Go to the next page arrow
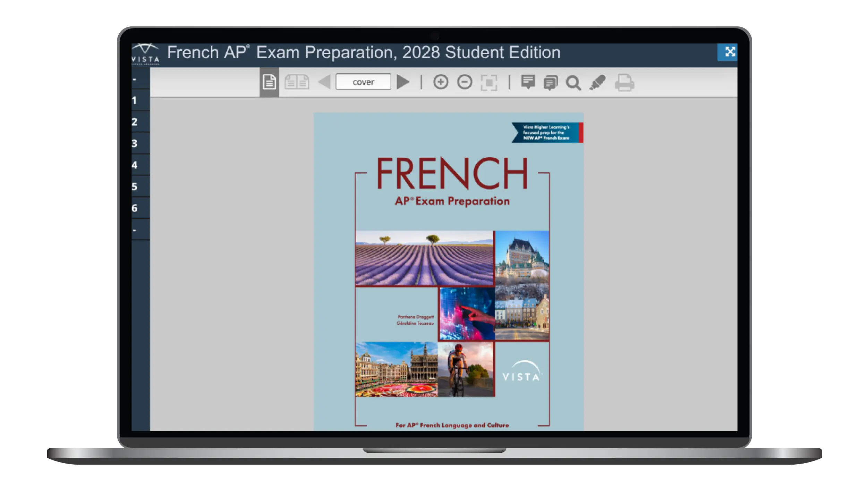This screenshot has height=491, width=868. [x=403, y=82]
